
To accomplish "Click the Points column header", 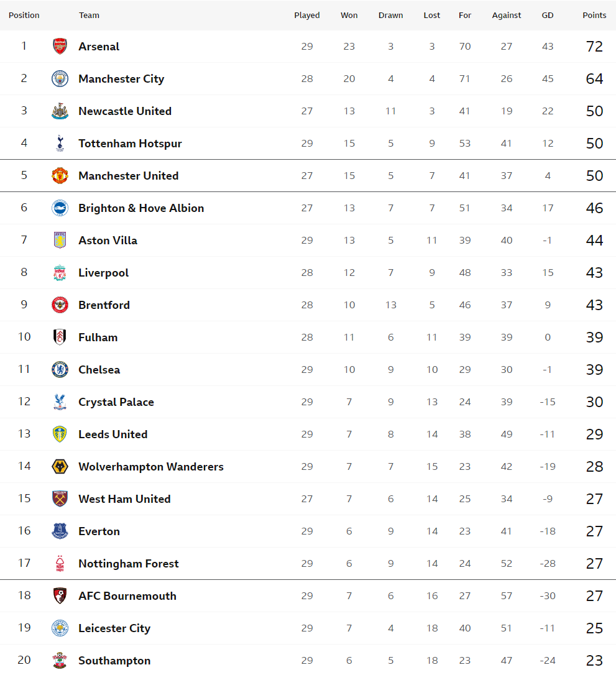I will [x=594, y=15].
